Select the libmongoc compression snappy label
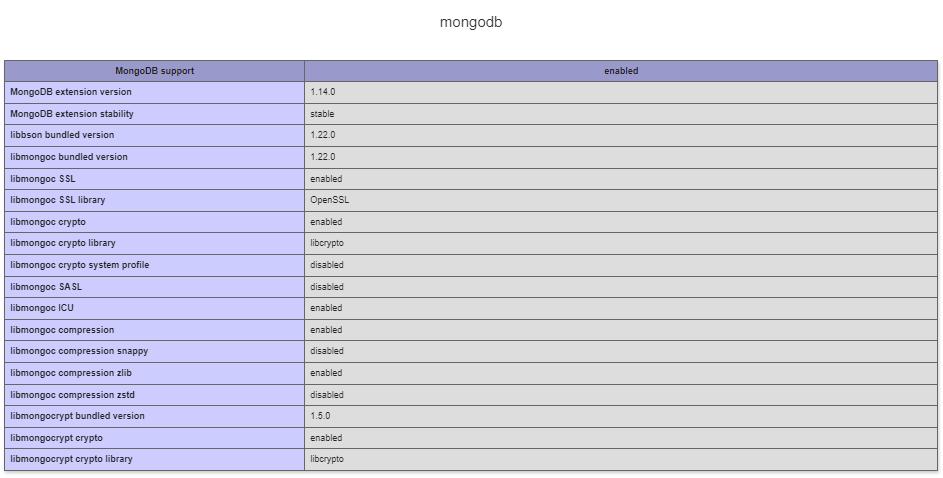This screenshot has height=478, width=943. click(x=79, y=351)
